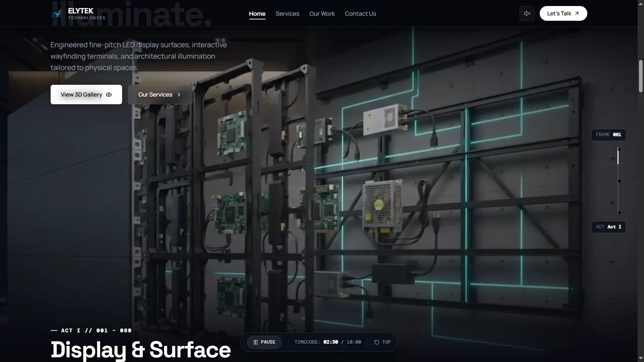Click the ACT Act I label
Image resolution: width=644 pixels, height=362 pixels.
tap(608, 227)
